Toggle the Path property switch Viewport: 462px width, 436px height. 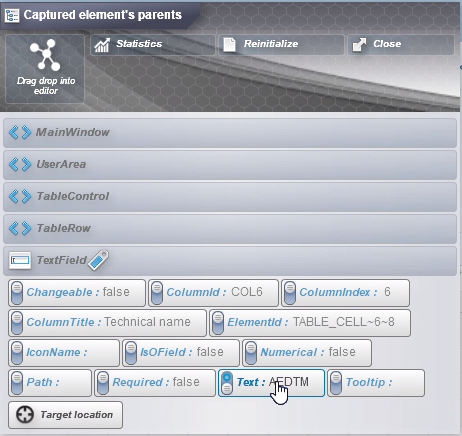17,383
